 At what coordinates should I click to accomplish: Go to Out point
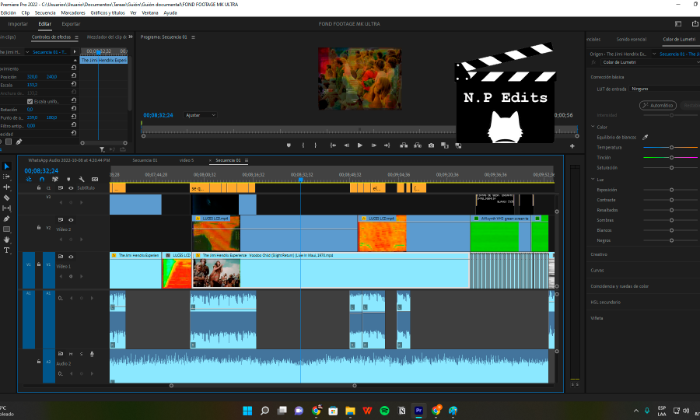387,146
